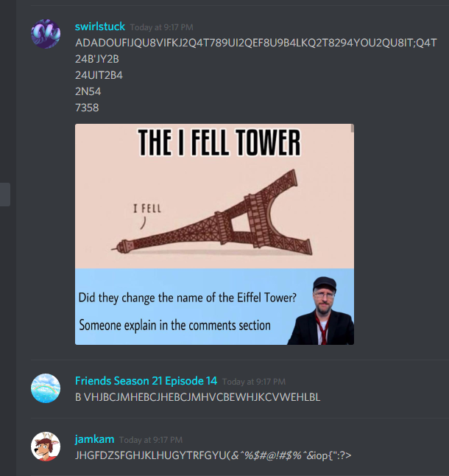Click the jamkam username

click(x=94, y=439)
